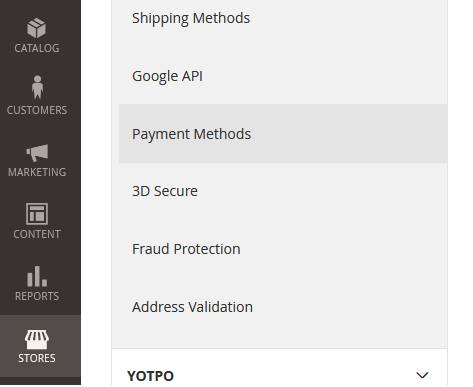Image resolution: width=473 pixels, height=387 pixels.
Task: Select the Stores storefront icon
Action: point(37,339)
